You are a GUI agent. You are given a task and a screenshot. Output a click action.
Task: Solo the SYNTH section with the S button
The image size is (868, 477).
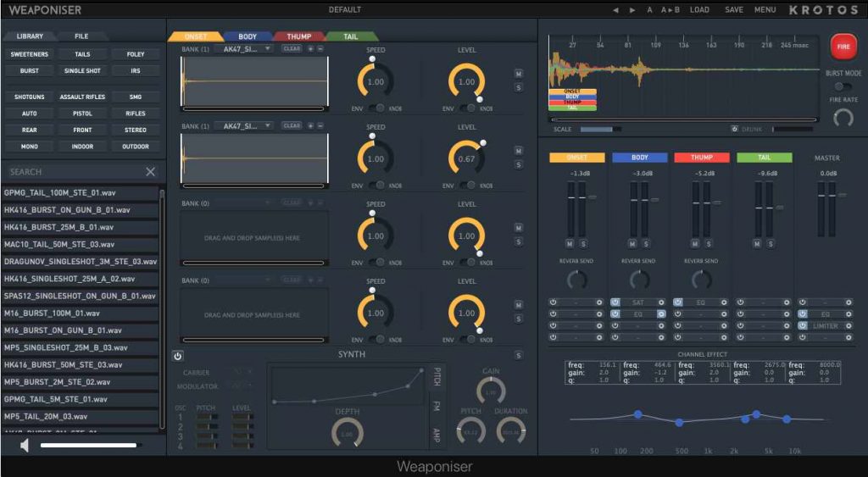518,355
